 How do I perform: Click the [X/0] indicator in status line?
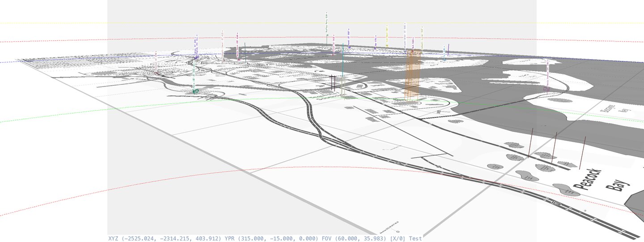(x=398, y=238)
